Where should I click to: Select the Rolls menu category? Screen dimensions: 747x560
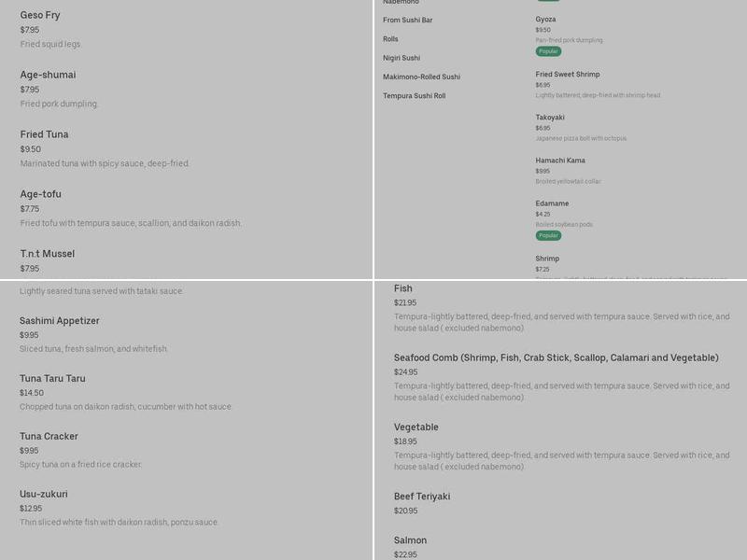pos(390,39)
